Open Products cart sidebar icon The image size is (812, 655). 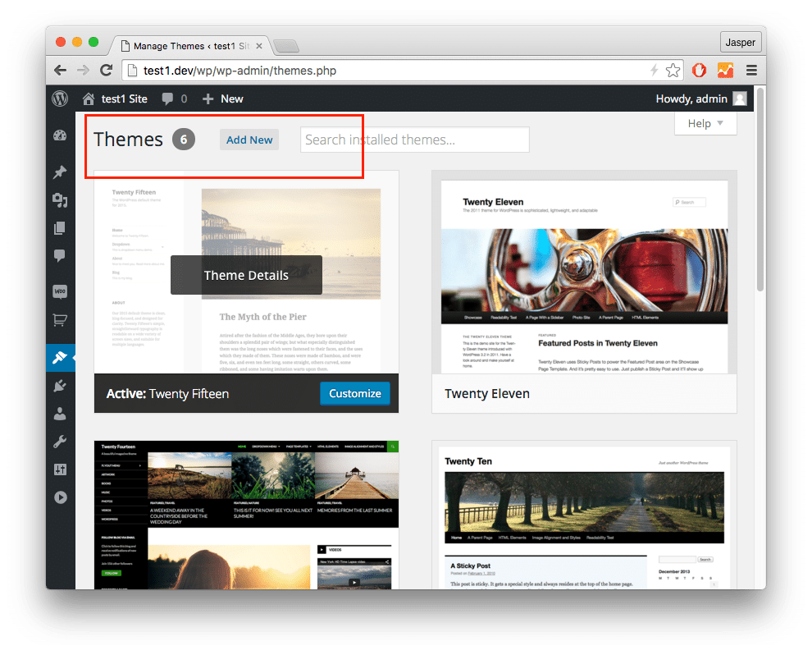60,320
